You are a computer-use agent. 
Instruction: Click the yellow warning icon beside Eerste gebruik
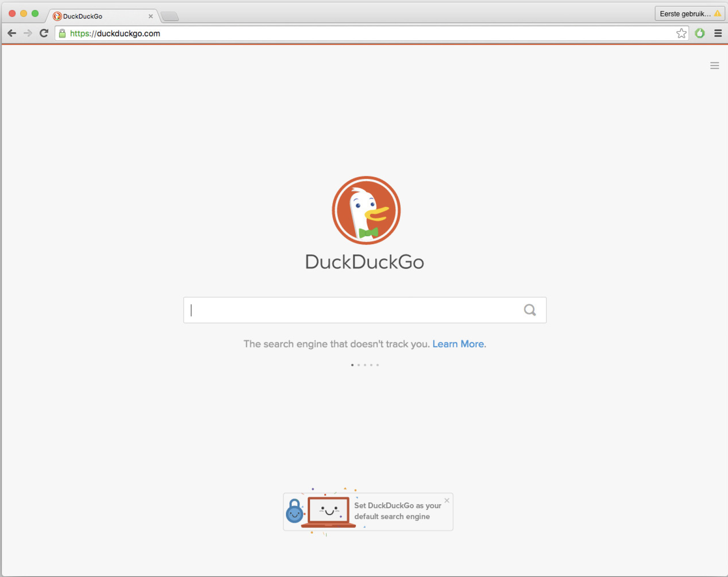point(717,14)
